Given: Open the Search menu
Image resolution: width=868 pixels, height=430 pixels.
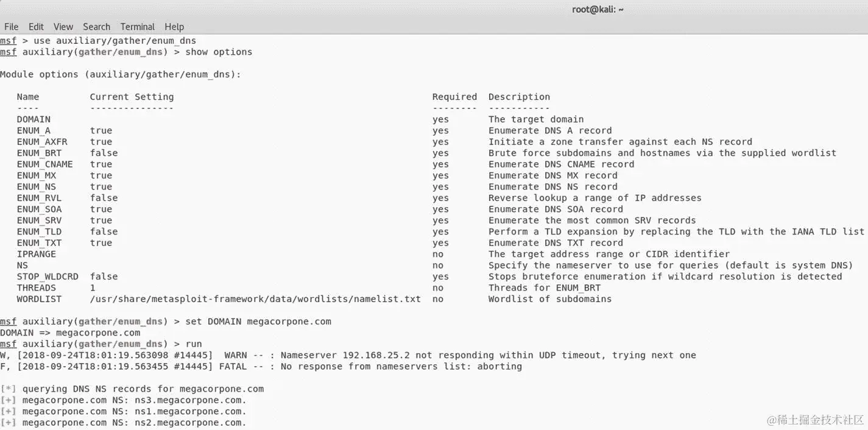Looking at the screenshot, I should point(97,27).
